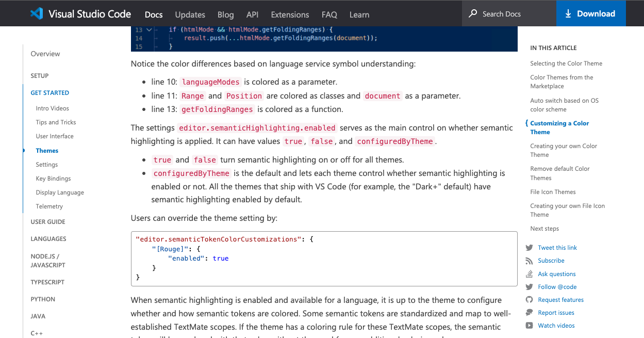The height and width of the screenshot is (338, 644).
Task: Collapse the GET STARTED sidebar section
Action: point(50,93)
